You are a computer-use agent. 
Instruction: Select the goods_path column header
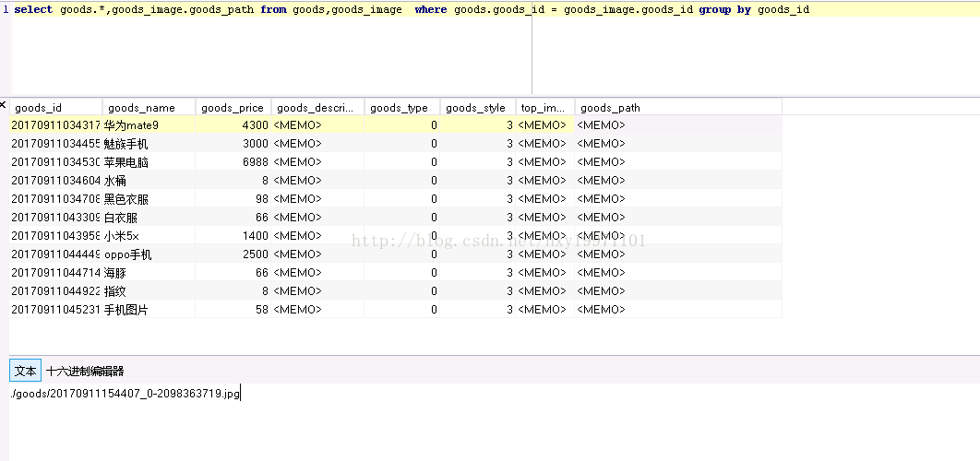pyautogui.click(x=610, y=108)
